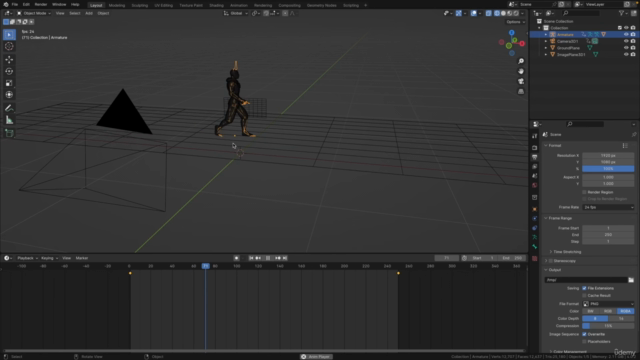Enable the Stereoscopy checkbox
640x360 pixels.
[x=551, y=261]
